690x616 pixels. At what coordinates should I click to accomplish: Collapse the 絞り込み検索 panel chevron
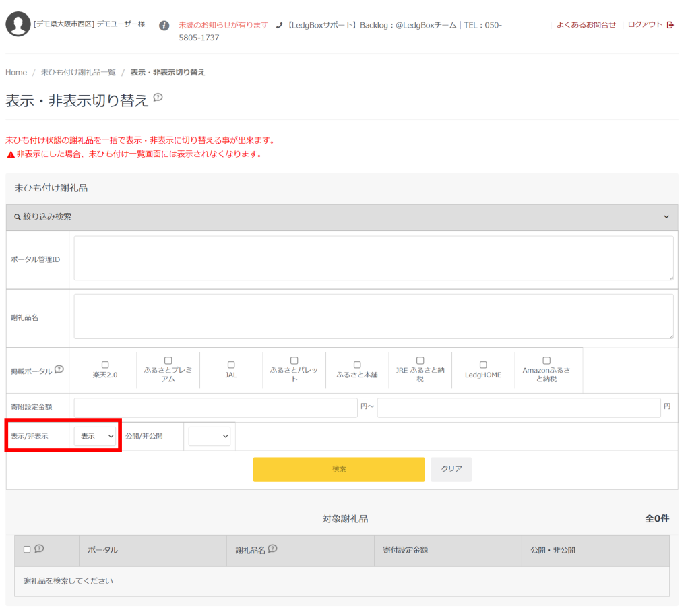click(666, 217)
